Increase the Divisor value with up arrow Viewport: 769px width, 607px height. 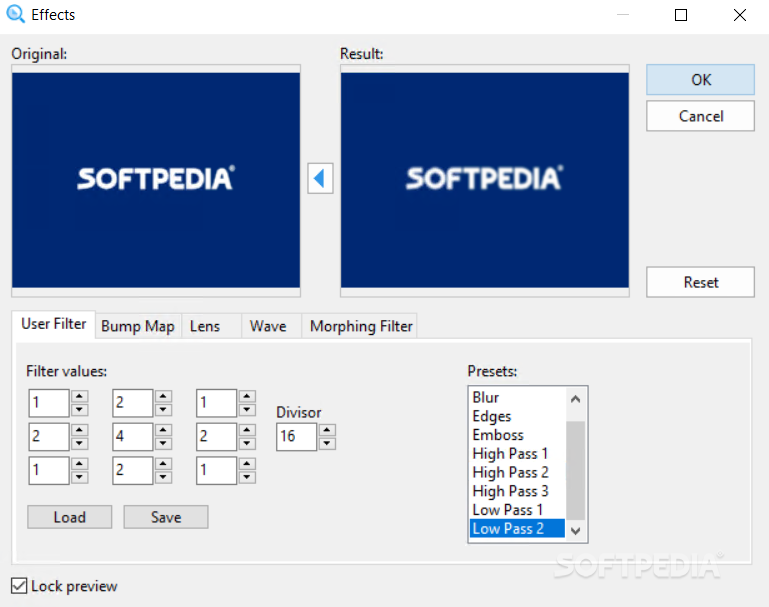click(327, 430)
